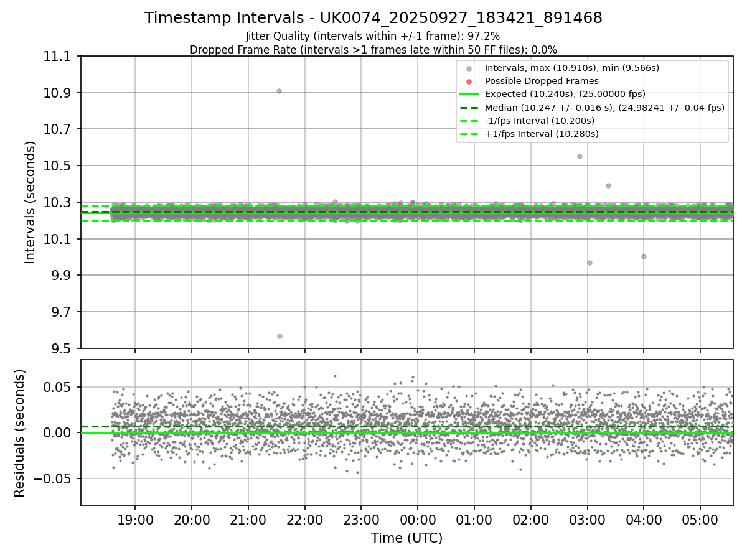This screenshot has width=747, height=560.
Task: Select the legend entry "Possible Dropped Frames"
Action: click(x=542, y=81)
